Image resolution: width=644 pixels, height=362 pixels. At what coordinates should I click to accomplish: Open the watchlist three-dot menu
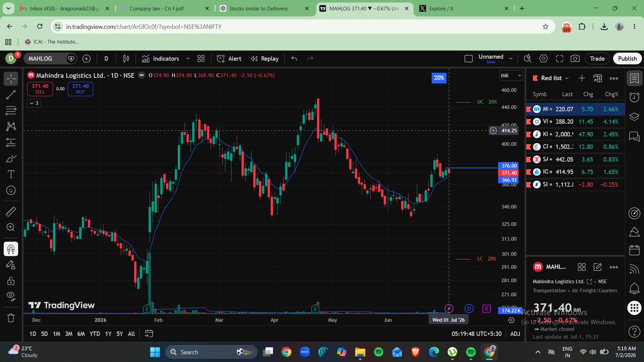click(614, 78)
